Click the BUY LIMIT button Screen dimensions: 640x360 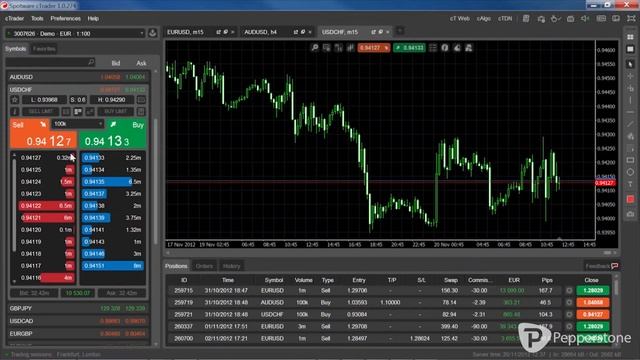click(116, 111)
